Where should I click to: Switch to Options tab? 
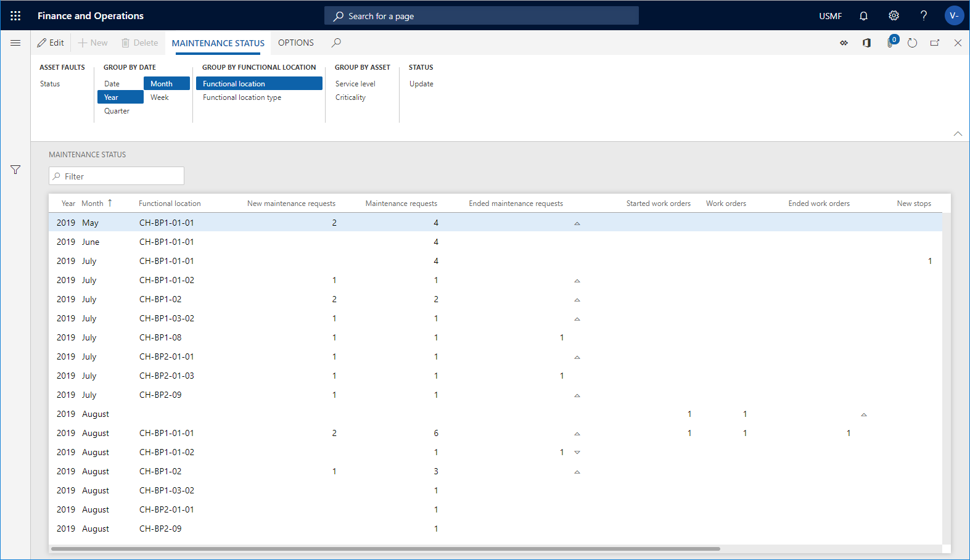[x=296, y=43]
